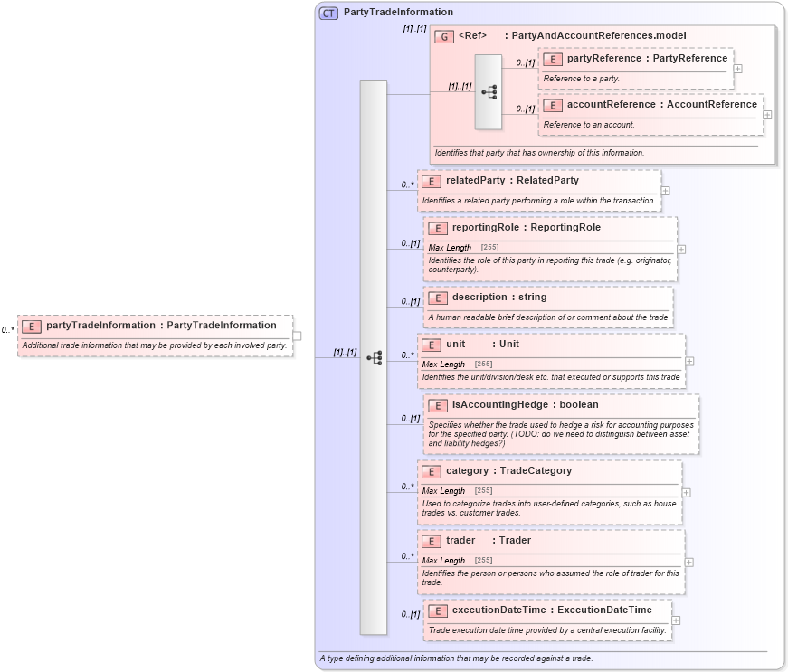
Task: Click the CT icon beside PartyTradeInformation
Action: [328, 13]
